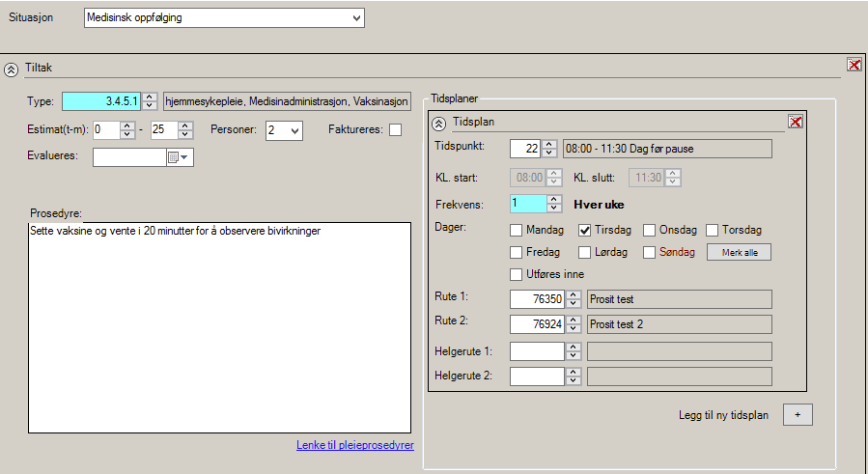The width and height of the screenshot is (868, 474).
Task: Click the Tidspunkt stepper arrows
Action: (549, 148)
